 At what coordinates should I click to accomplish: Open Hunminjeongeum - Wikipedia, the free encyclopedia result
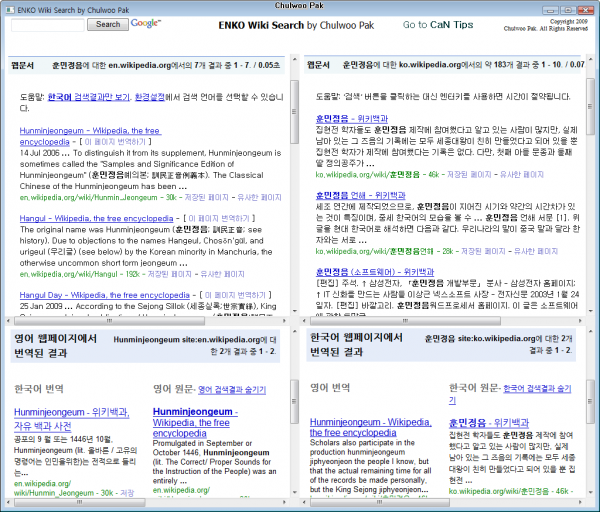click(x=90, y=136)
